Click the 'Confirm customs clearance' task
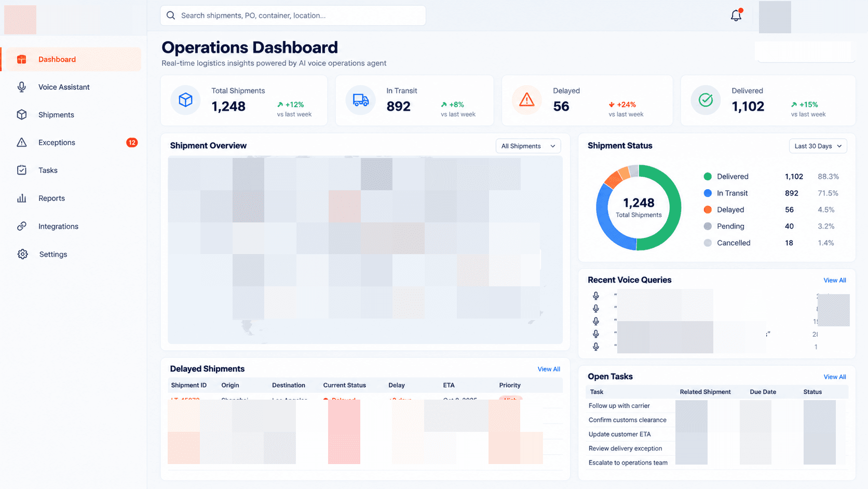Viewport: 868px width, 489px height. [x=627, y=420]
